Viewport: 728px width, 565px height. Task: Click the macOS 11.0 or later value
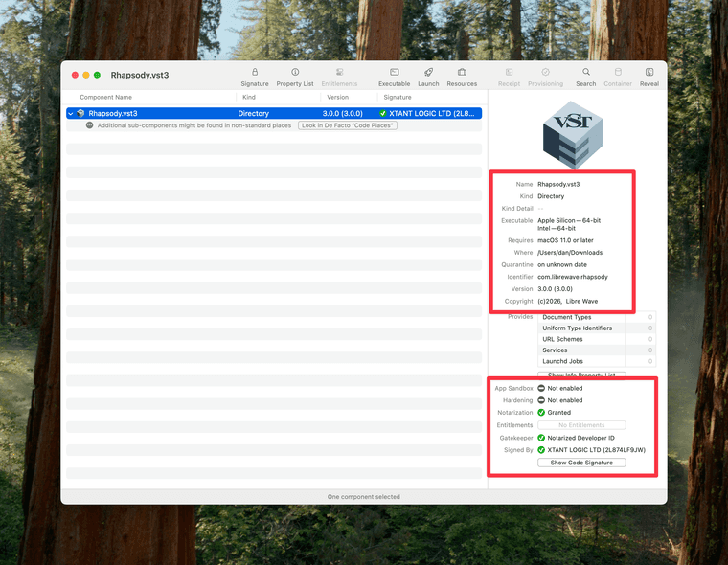[565, 240]
